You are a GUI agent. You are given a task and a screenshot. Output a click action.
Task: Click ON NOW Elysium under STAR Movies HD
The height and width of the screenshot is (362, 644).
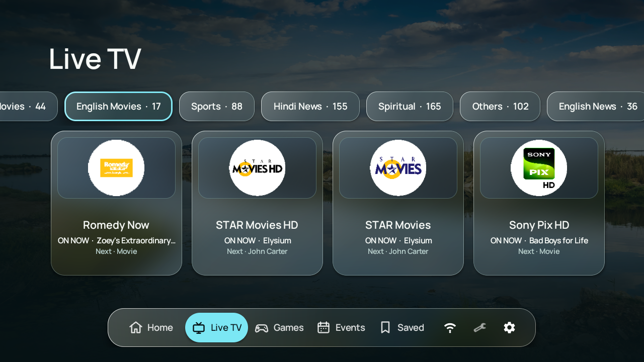(257, 241)
